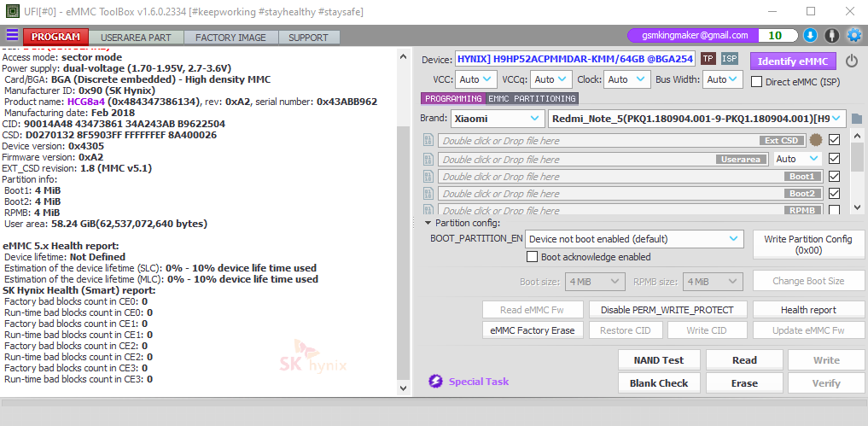This screenshot has height=426, width=868.
Task: Click the Boot2 file icon
Action: point(428,193)
